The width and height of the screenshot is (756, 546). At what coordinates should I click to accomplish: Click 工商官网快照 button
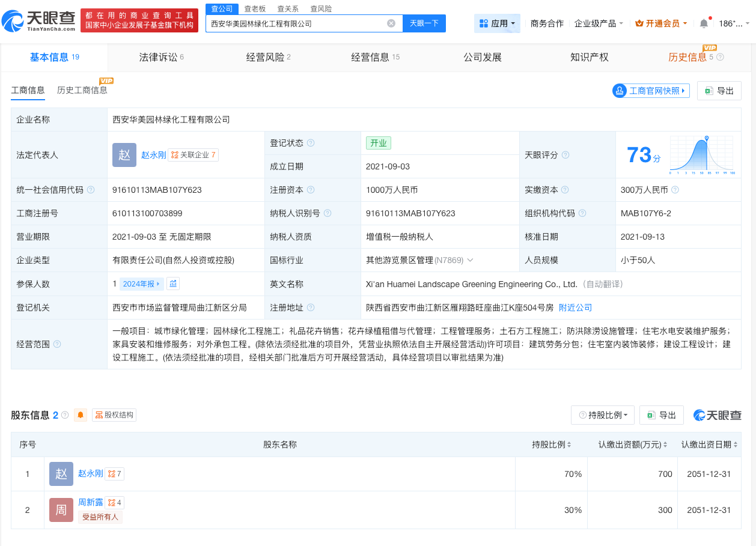tap(651, 91)
